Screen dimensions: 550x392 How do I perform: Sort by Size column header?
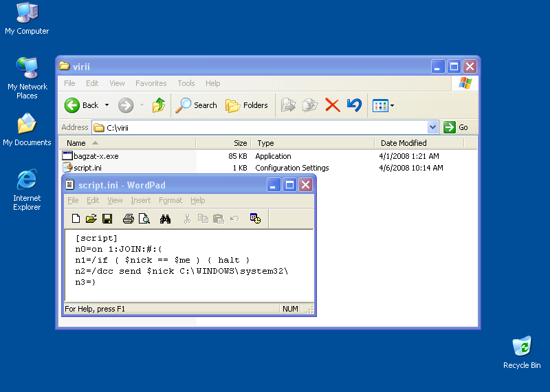[x=223, y=143]
